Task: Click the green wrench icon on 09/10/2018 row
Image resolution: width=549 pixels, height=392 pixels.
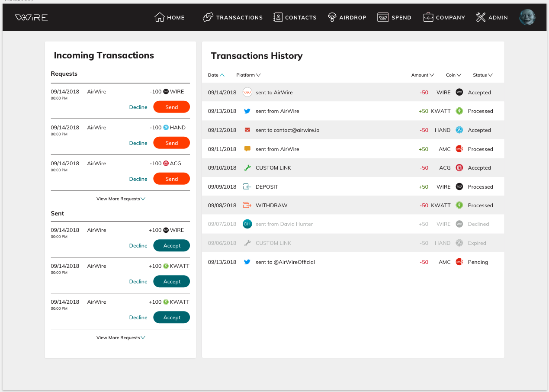Action: point(247,168)
